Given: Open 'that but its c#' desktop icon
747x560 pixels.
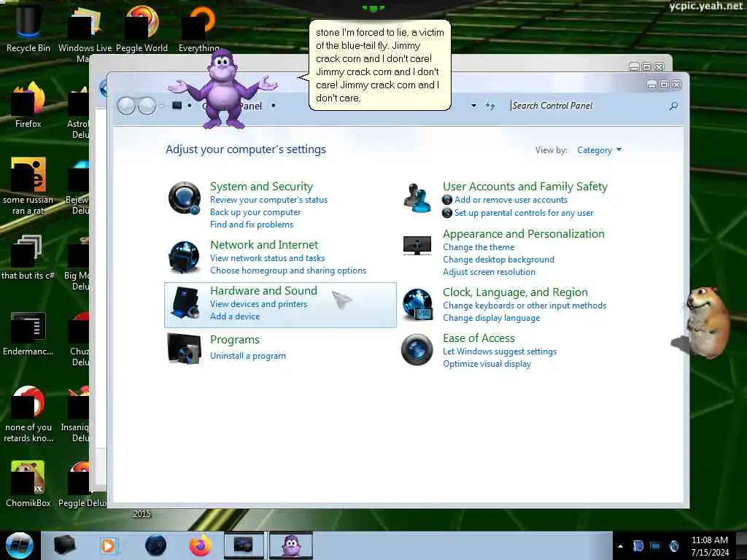Looking at the screenshot, I should pyautogui.click(x=28, y=257).
